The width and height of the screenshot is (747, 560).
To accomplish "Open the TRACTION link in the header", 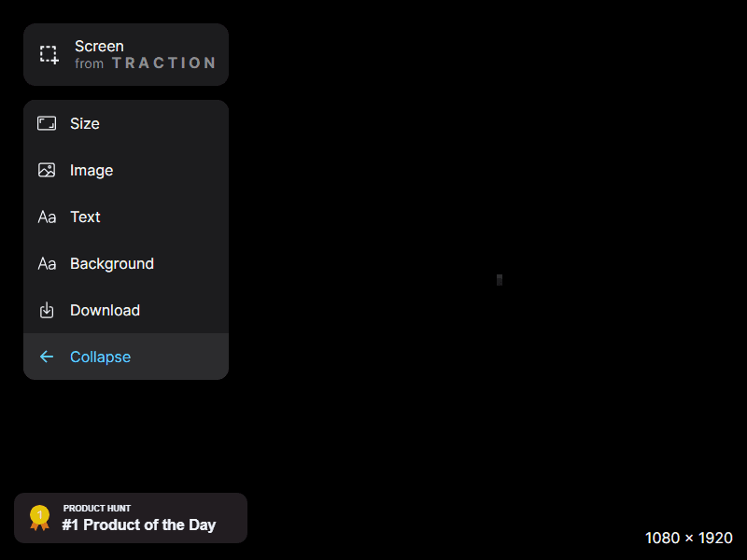I will coord(163,63).
